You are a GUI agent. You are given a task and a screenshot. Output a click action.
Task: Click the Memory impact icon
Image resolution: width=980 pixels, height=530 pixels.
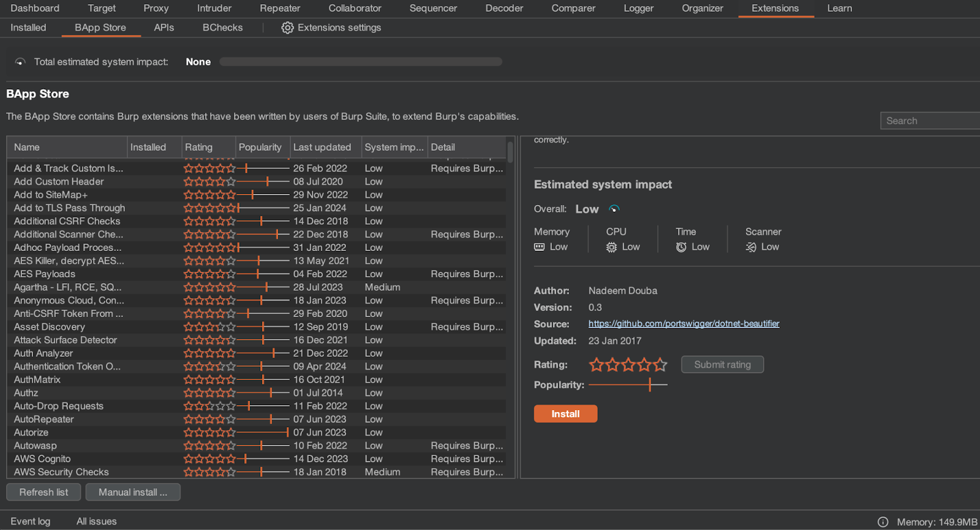539,247
